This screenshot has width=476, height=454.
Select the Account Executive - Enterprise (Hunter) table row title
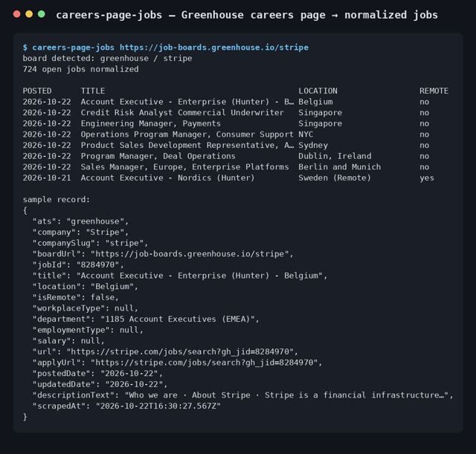click(187, 102)
